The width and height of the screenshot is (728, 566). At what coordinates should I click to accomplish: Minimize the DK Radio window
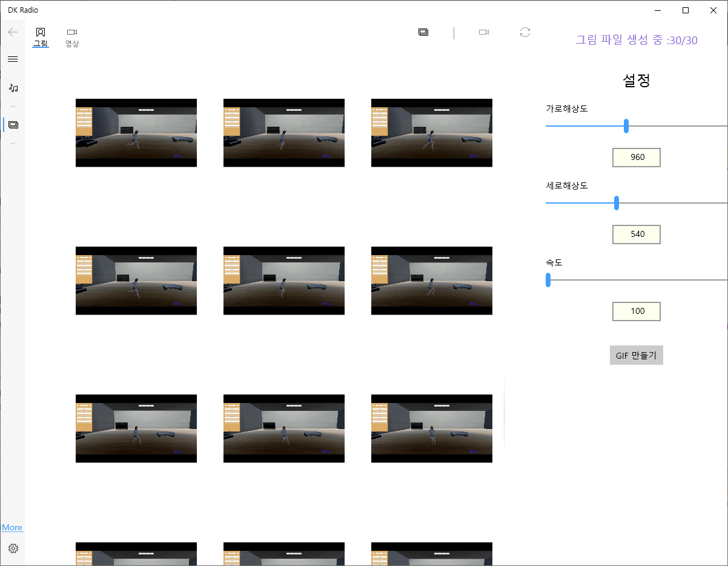pyautogui.click(x=658, y=10)
